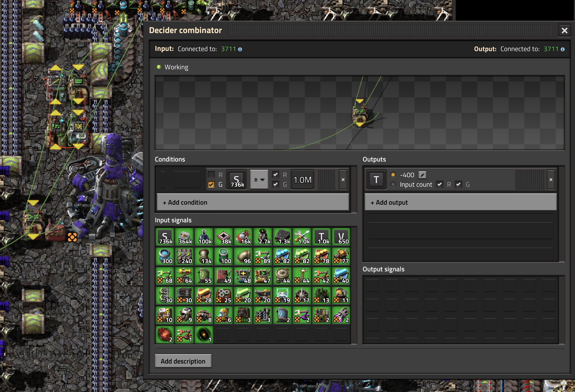Click + Add output
Viewport: 575px width, 392px height.
pos(461,202)
